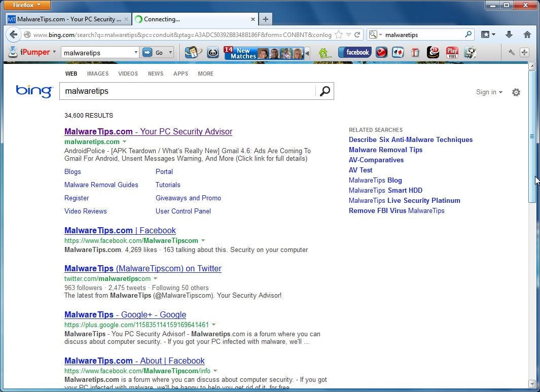This screenshot has height=392, width=540.
Task: Open the Bing MORE menu
Action: [x=205, y=74]
